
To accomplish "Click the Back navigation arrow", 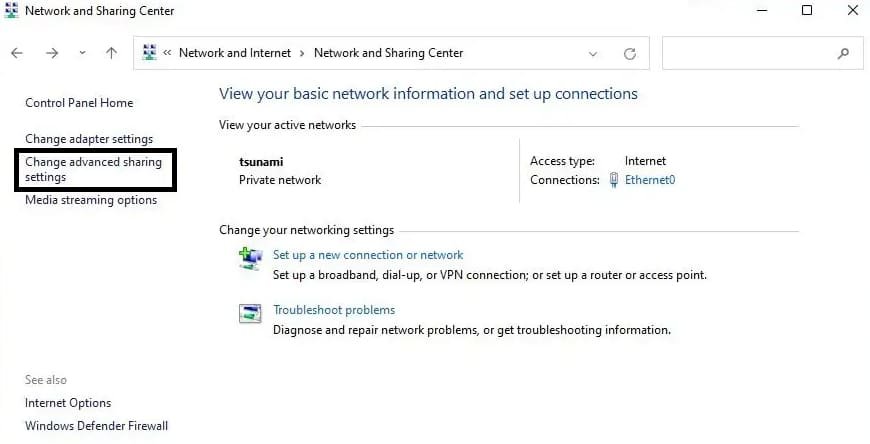I will click(x=17, y=53).
